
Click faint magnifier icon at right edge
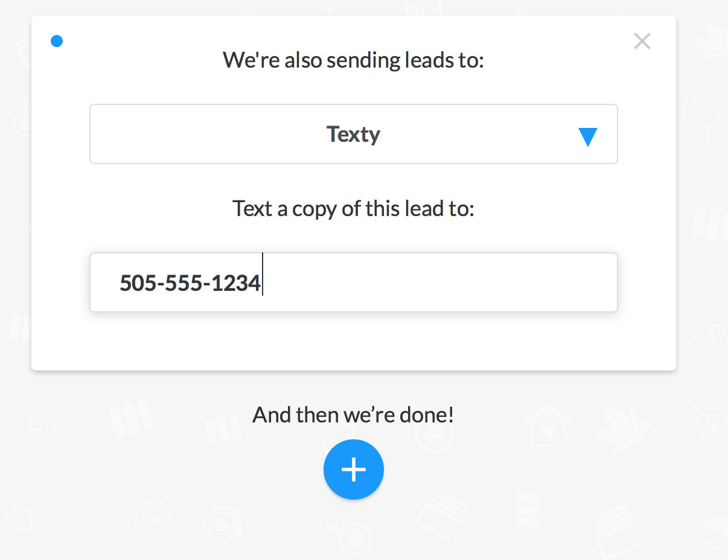point(710,422)
